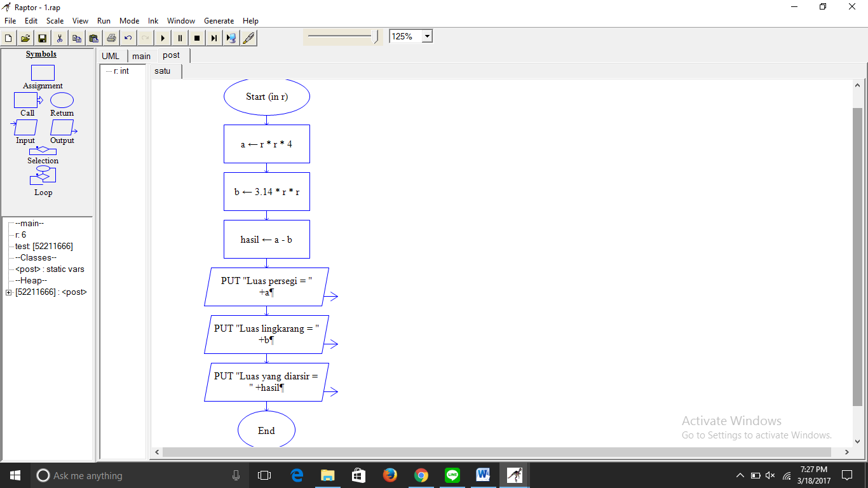Open the Run menu
This screenshot has width=868, height=488.
[104, 21]
